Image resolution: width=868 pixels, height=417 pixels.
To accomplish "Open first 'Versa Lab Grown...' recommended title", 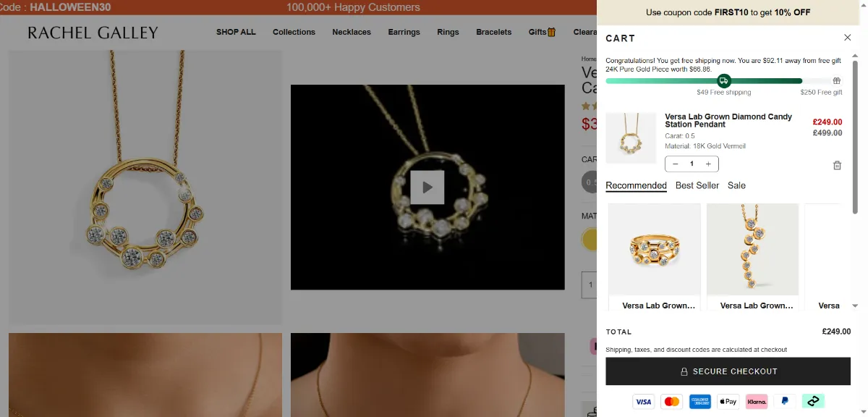I will [x=658, y=306].
